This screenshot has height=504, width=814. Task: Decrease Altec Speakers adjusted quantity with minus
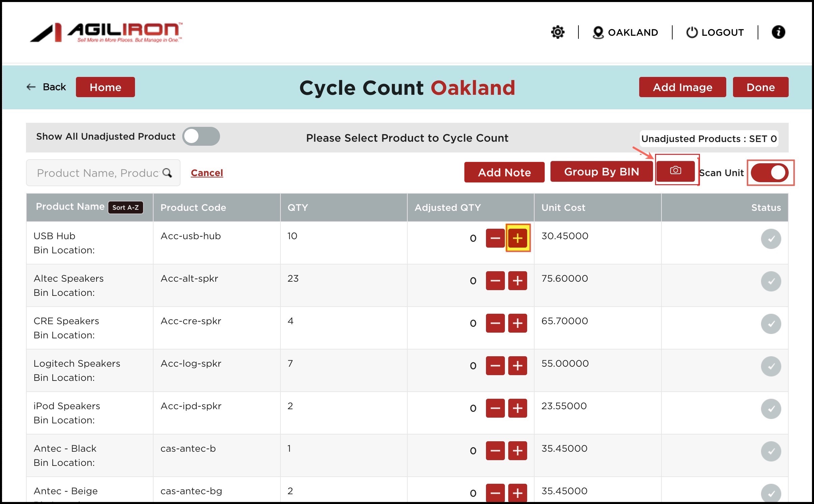point(495,281)
